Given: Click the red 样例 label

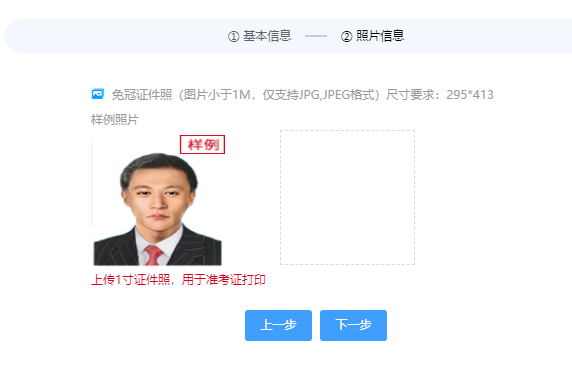Looking at the screenshot, I should 202,145.
